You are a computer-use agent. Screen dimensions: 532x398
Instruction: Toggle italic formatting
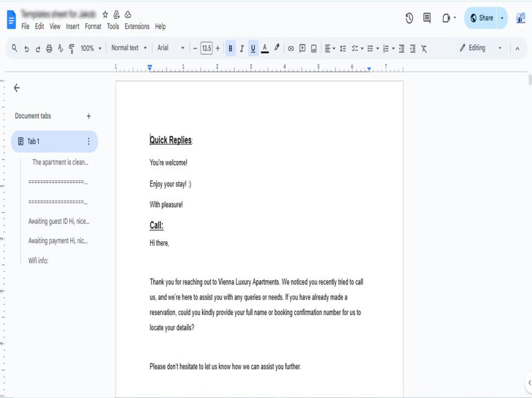tap(242, 48)
